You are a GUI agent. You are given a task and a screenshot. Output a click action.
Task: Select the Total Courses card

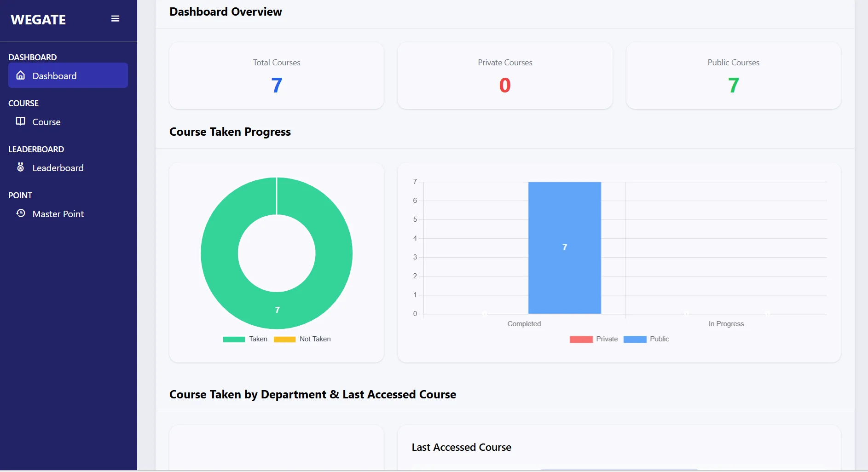(x=276, y=76)
